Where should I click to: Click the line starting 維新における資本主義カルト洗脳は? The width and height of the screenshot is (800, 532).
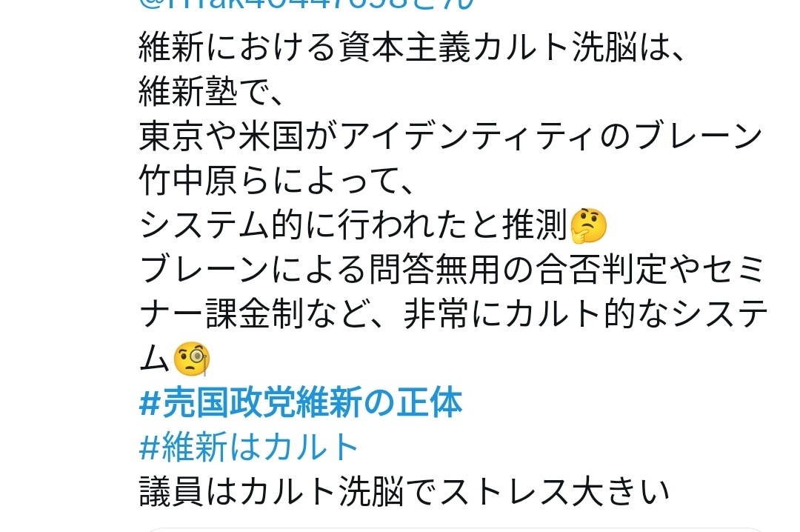[411, 47]
